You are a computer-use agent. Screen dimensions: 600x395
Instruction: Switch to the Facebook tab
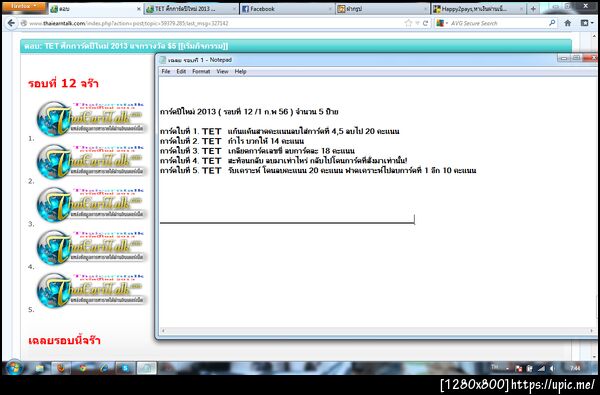click(287, 8)
